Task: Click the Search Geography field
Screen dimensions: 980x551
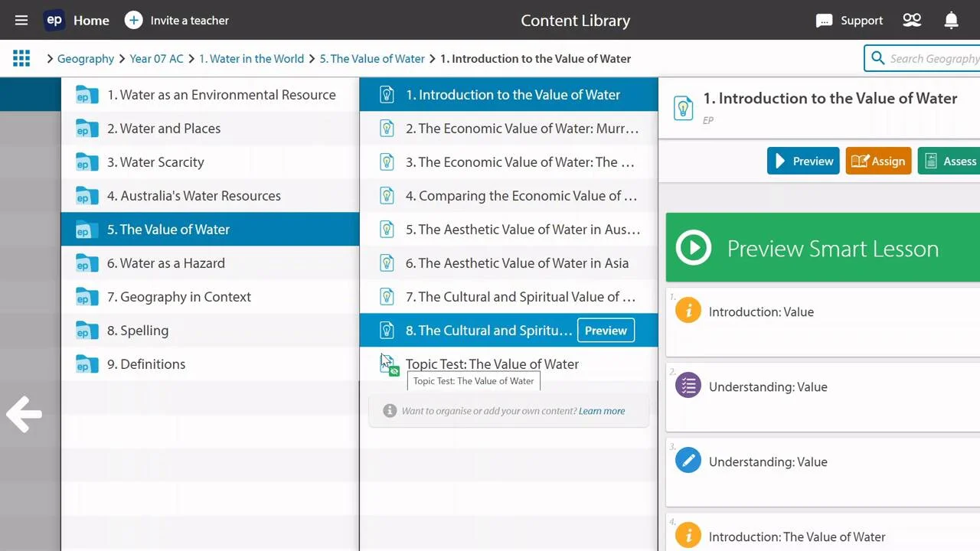Action: (922, 58)
